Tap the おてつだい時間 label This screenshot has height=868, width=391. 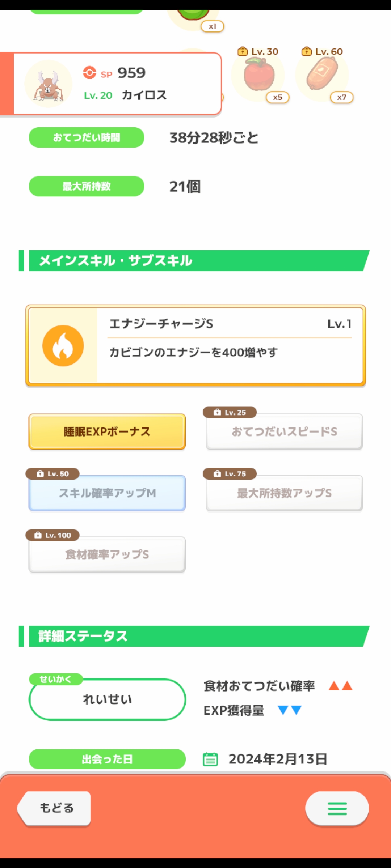pyautogui.click(x=87, y=137)
